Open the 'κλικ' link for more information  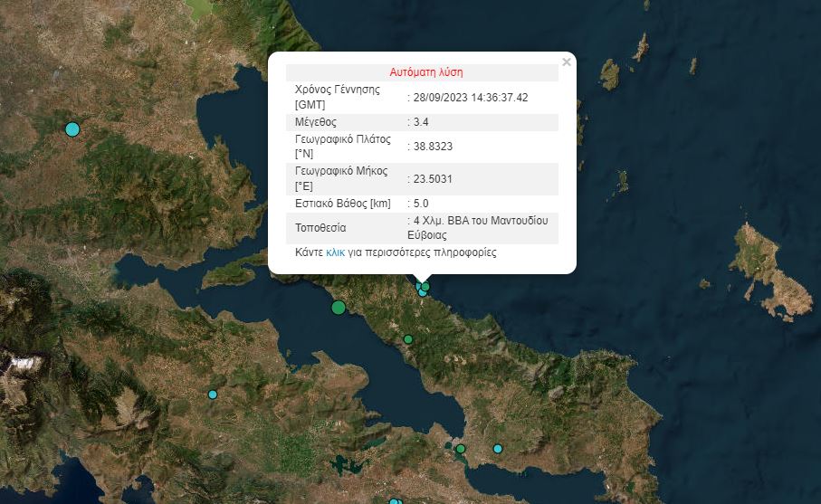pos(335,253)
